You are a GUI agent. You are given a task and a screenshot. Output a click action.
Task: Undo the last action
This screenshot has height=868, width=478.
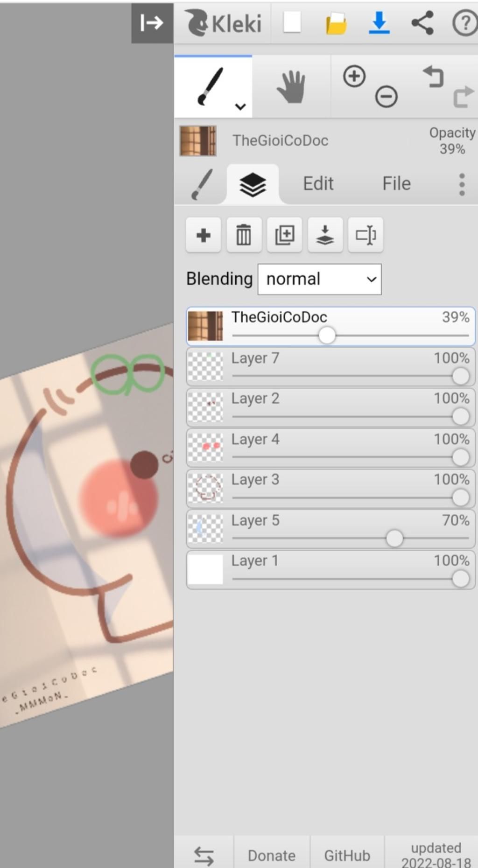point(434,77)
